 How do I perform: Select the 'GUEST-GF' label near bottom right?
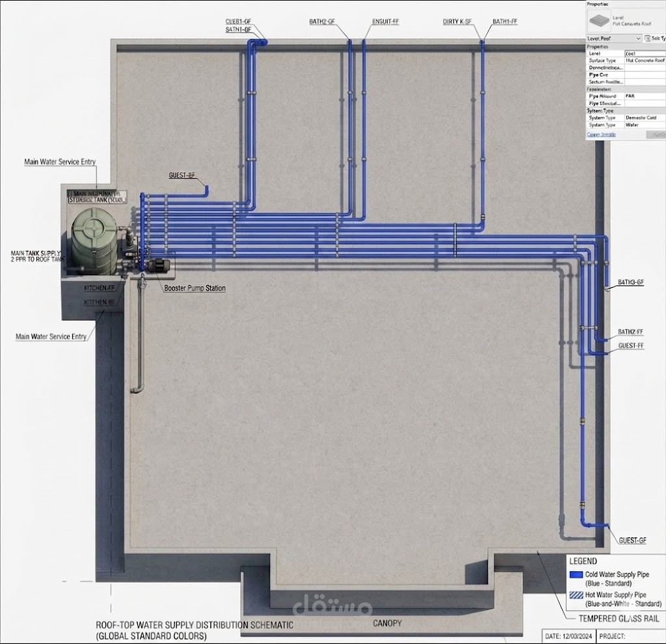(x=632, y=541)
